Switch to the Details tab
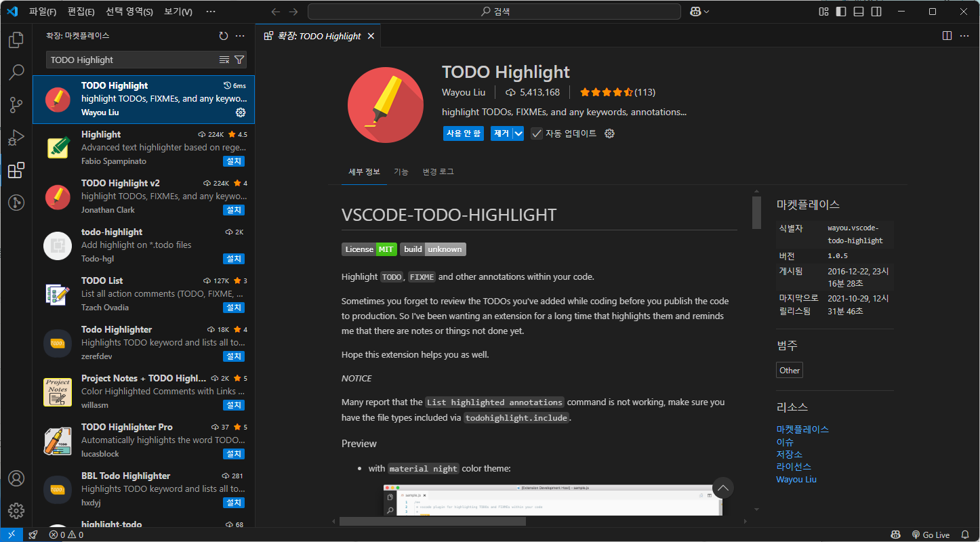 pyautogui.click(x=365, y=172)
